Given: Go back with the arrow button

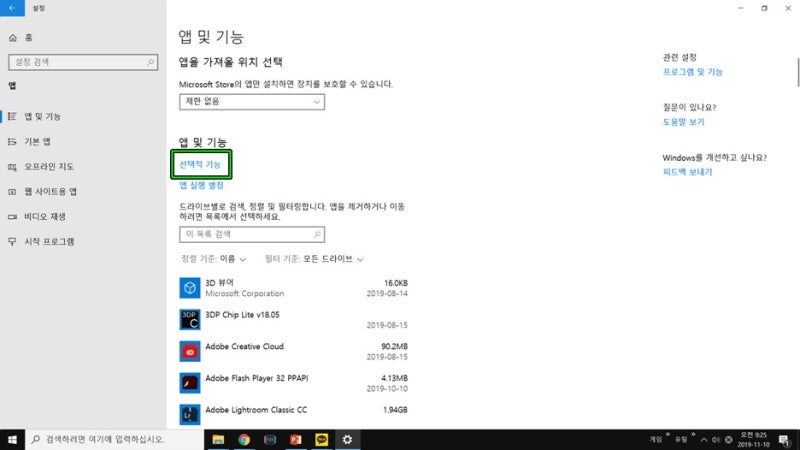Looking at the screenshot, I should tap(12, 8).
